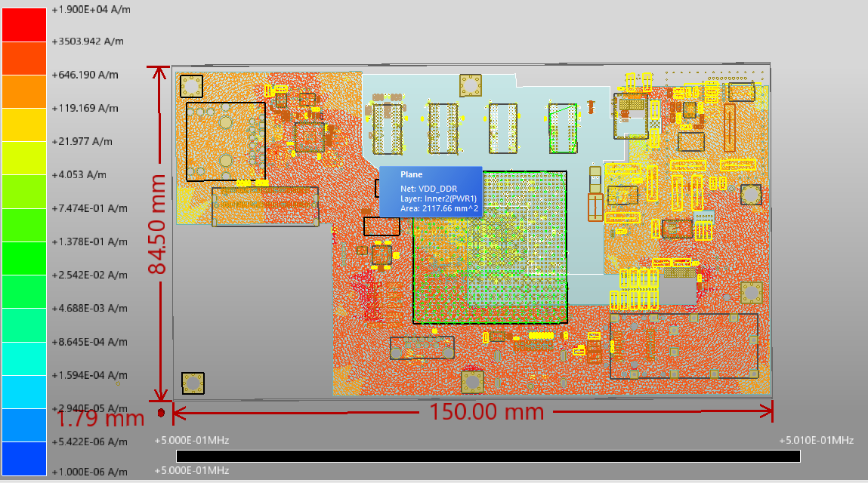Click the bright yellow legend color band
868x483 pixels.
[24, 125]
